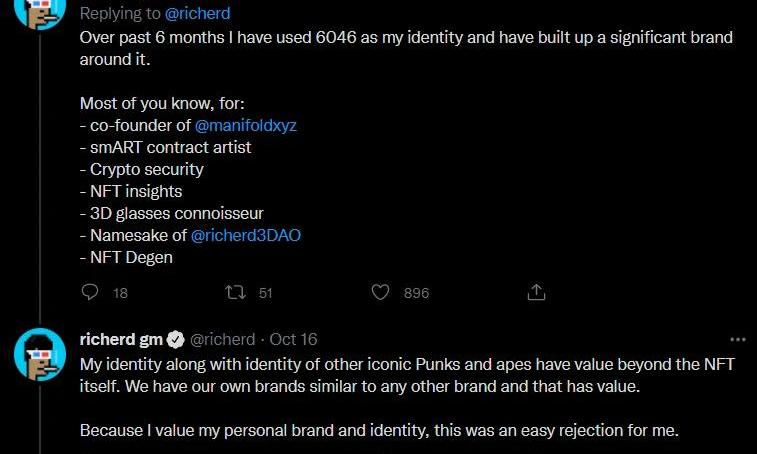
Task: Open richerd's avatar beside the Oct 16 tweet
Action: [x=40, y=354]
